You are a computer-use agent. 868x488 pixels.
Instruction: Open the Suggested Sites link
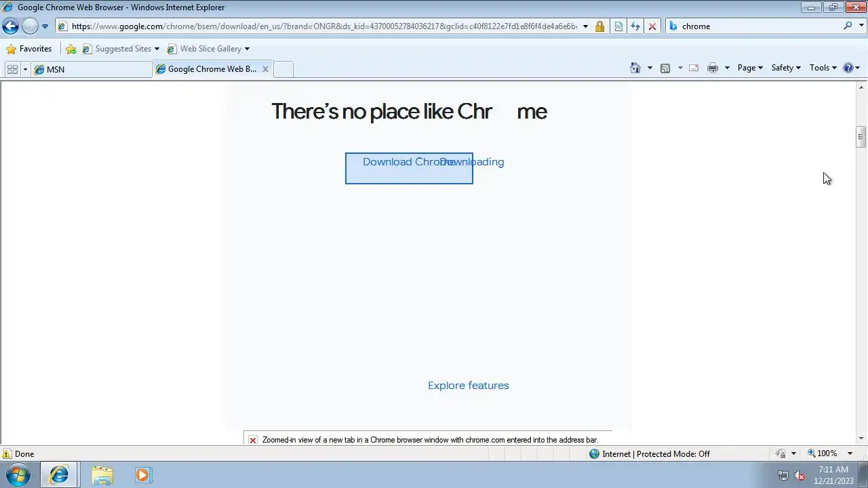click(121, 49)
